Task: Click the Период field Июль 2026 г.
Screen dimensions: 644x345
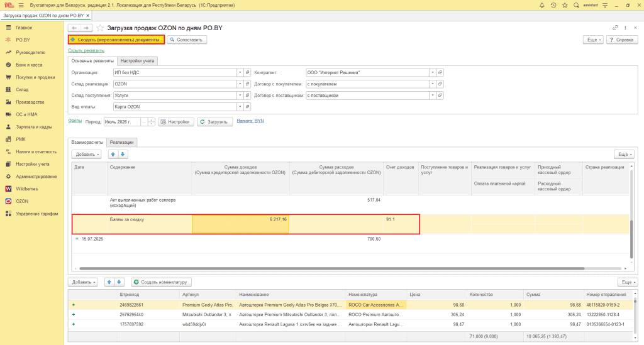Action: click(x=123, y=122)
